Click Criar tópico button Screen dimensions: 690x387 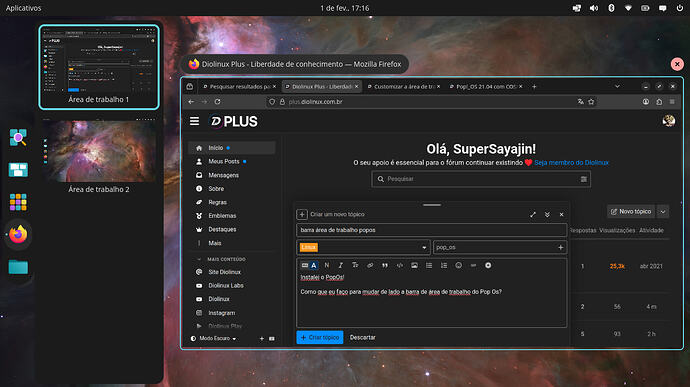click(x=320, y=337)
